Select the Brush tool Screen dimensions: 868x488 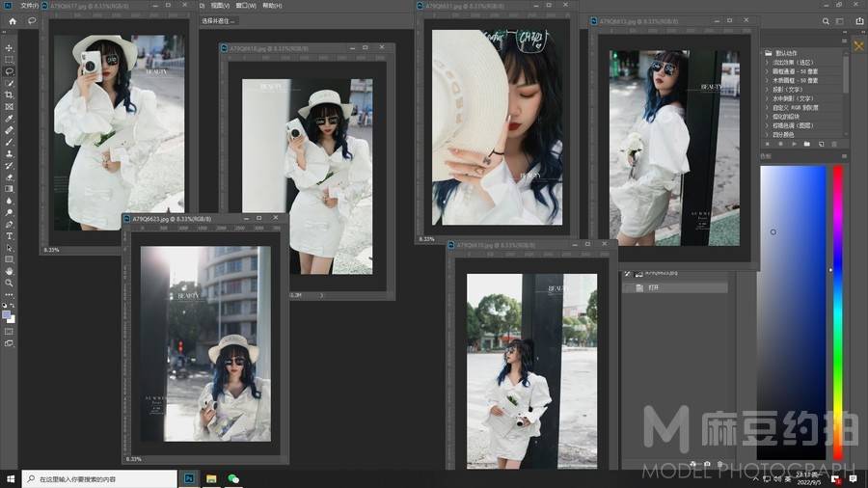[x=9, y=142]
